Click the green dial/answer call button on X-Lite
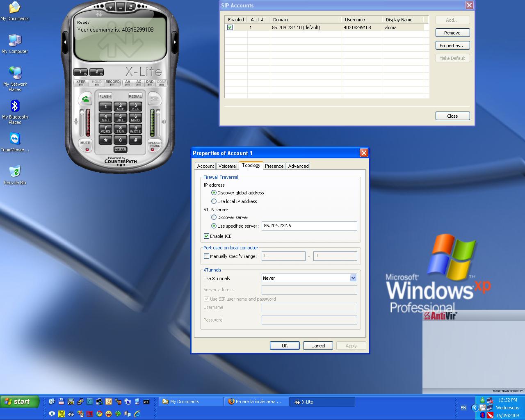Image resolution: width=525 pixels, height=420 pixels. (x=86, y=99)
